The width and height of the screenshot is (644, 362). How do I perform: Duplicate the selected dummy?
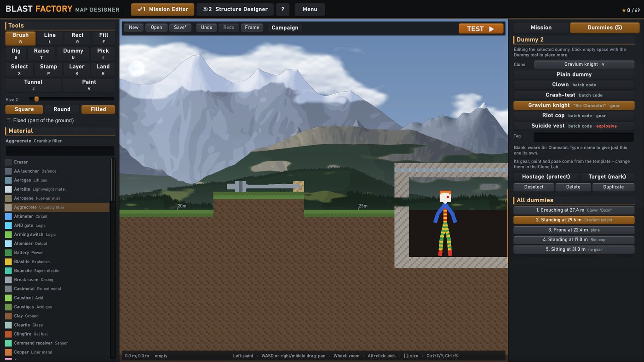click(614, 187)
